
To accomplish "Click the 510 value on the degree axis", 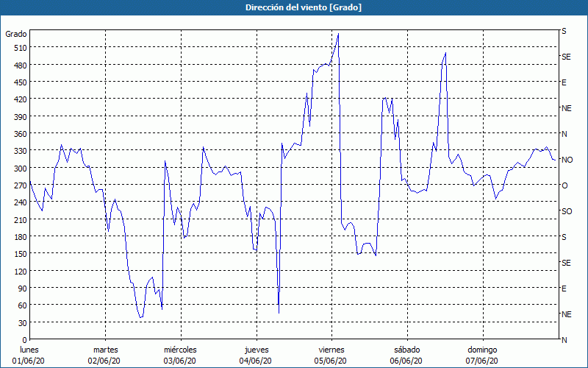I will coord(21,48).
